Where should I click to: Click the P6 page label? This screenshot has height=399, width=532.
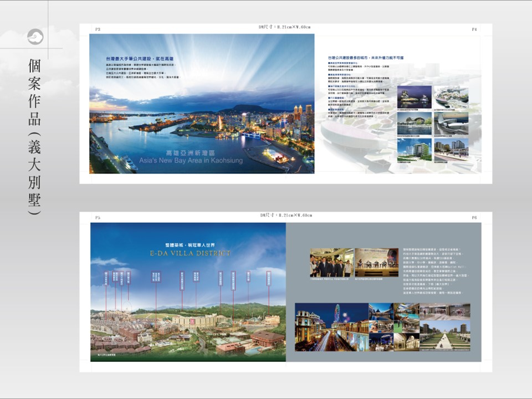pyautogui.click(x=474, y=217)
